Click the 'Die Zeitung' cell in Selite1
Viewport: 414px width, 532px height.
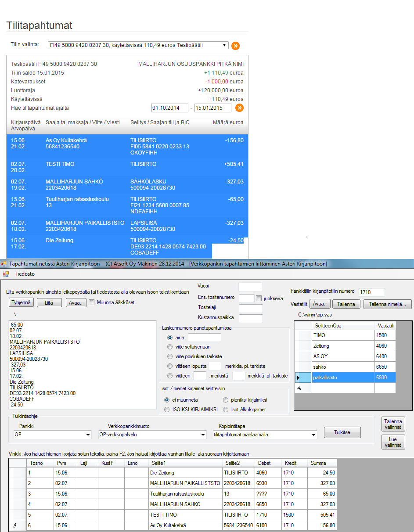coord(186,473)
